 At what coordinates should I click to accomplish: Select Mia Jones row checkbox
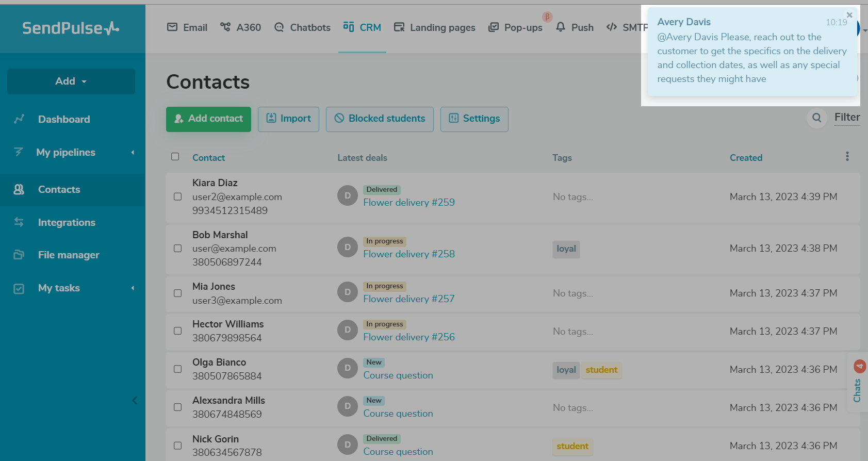178,293
